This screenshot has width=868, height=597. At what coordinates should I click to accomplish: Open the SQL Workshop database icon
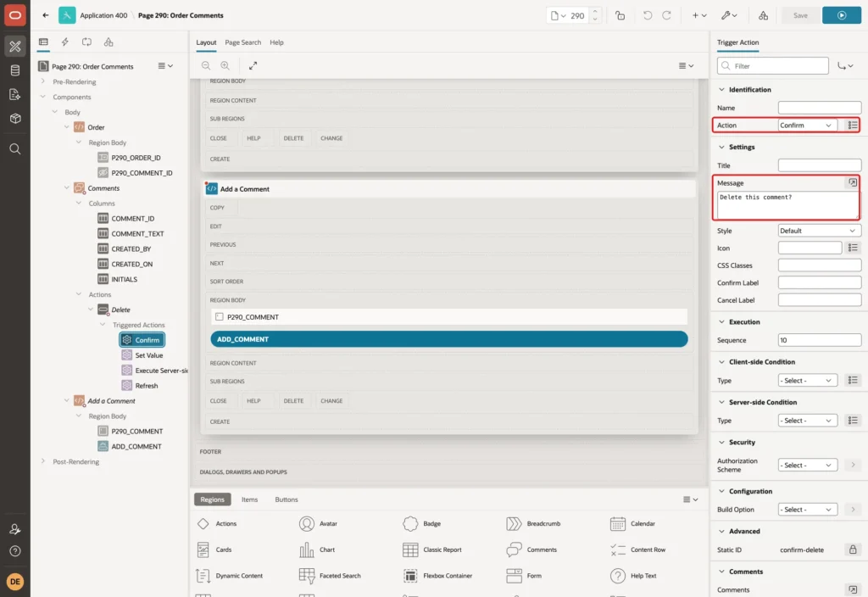(15, 70)
